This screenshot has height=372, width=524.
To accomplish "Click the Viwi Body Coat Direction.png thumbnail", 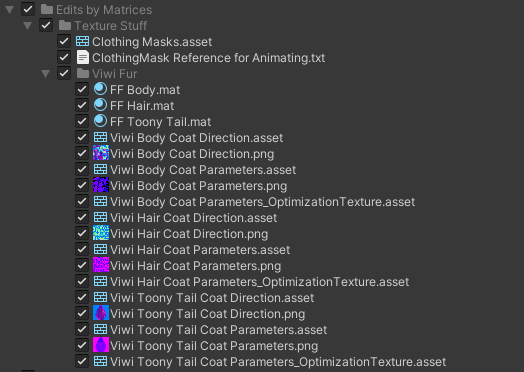I will pos(101,153).
